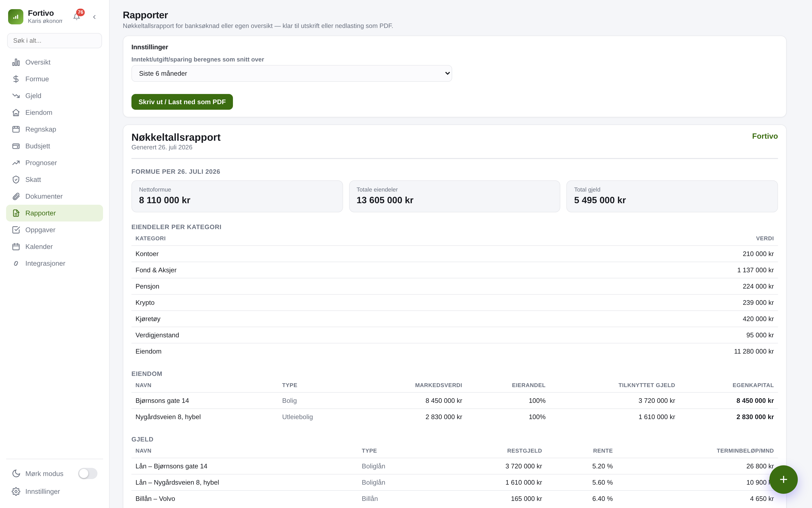Click the Gjeld trending-down icon
The height and width of the screenshot is (508, 812).
(16, 96)
